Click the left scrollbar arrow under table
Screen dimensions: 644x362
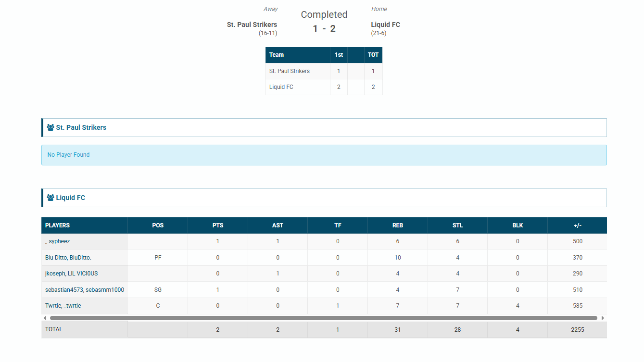point(45,318)
